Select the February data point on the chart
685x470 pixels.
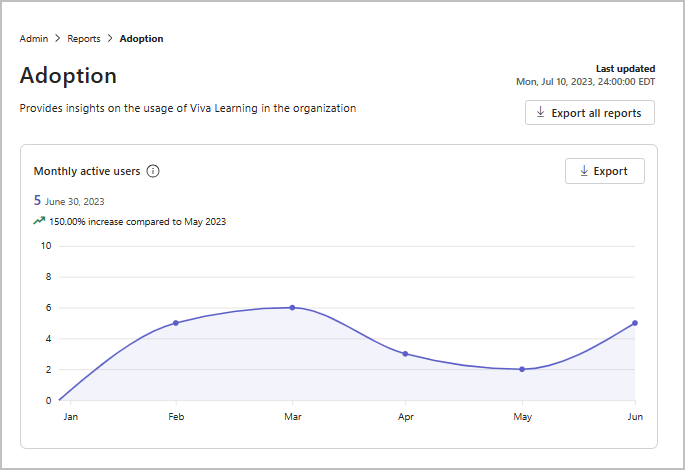click(176, 323)
